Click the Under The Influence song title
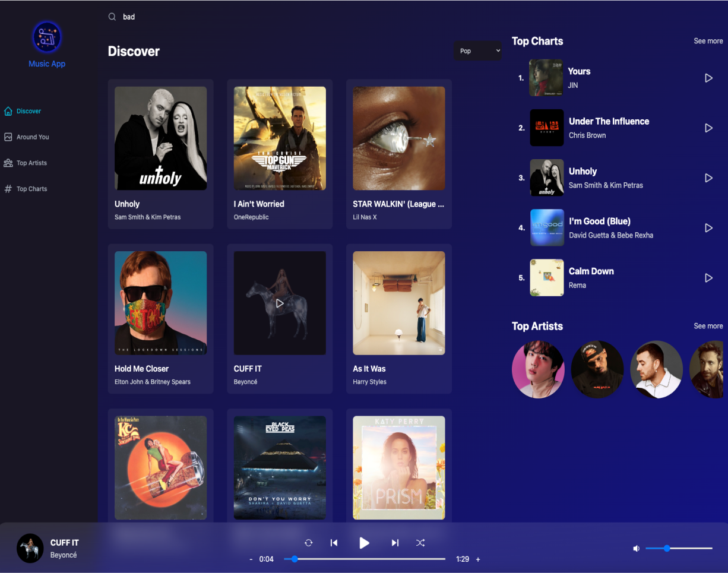This screenshot has width=728, height=573. click(x=609, y=121)
